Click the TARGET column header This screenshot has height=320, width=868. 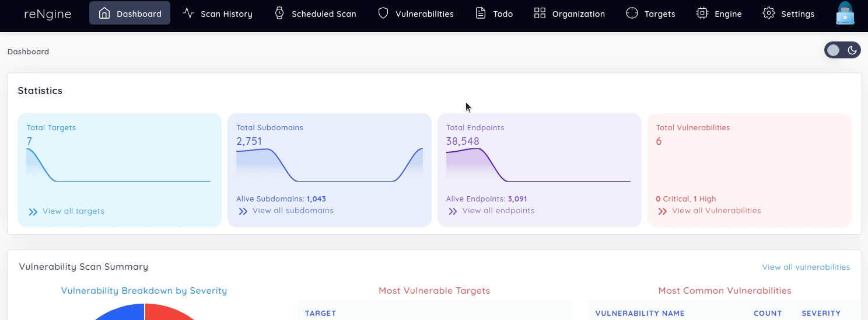point(321,314)
